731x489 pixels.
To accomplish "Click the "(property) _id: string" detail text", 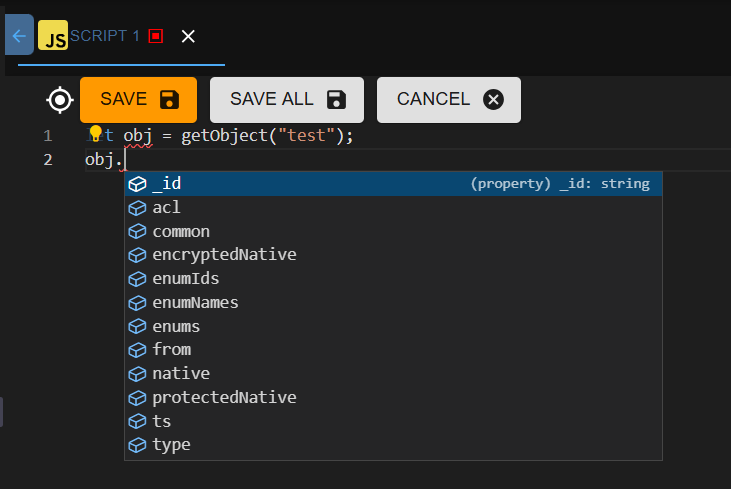I will pos(560,184).
